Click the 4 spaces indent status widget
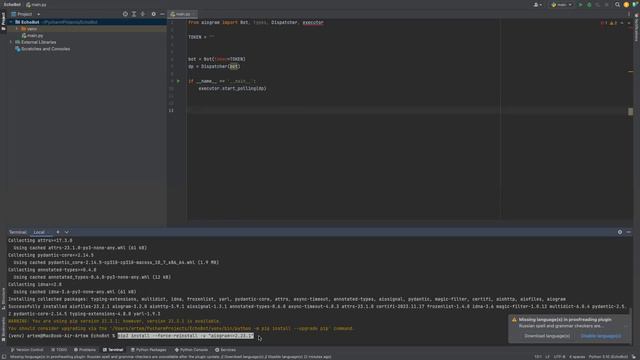This screenshot has width=640, height=360. (577, 357)
